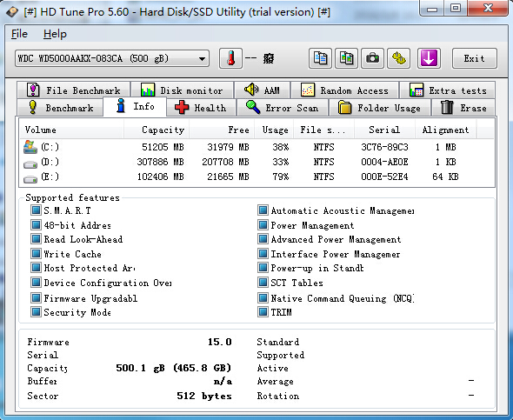Image resolution: width=513 pixels, height=420 pixels.
Task: Select the (D:) volume label
Action: pyautogui.click(x=50, y=162)
